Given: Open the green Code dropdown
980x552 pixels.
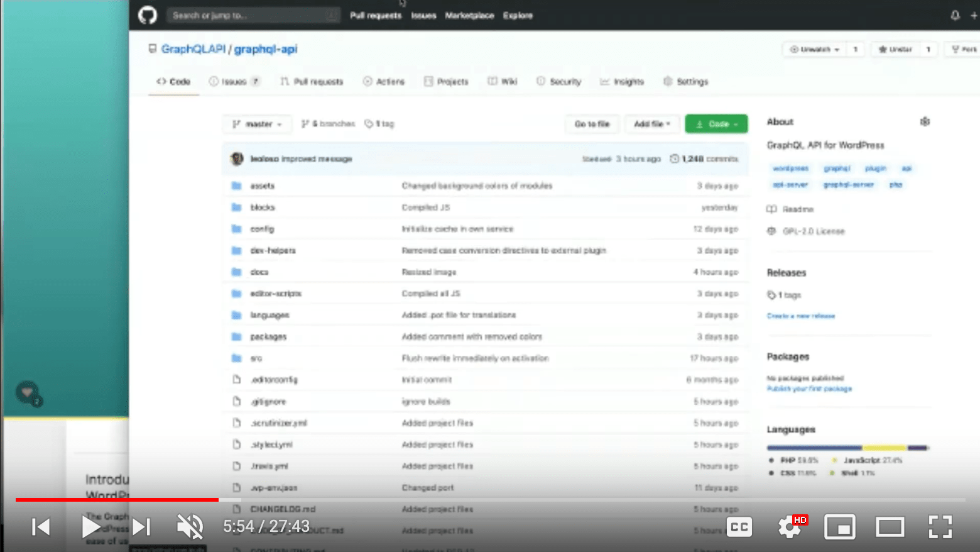Looking at the screenshot, I should pyautogui.click(x=716, y=124).
